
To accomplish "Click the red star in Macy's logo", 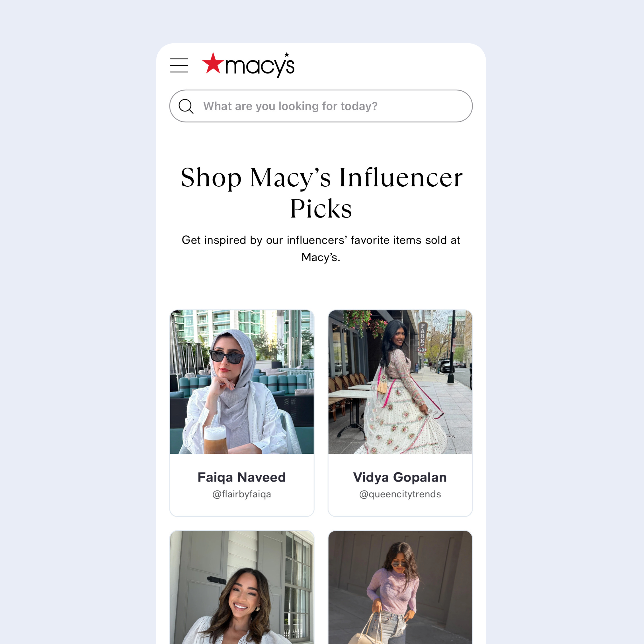I will 213,63.
